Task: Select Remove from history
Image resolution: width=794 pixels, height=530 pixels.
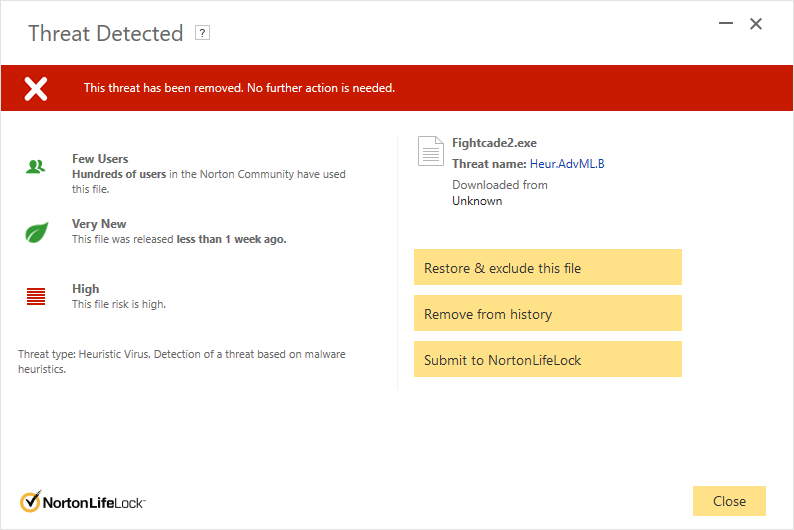Action: (548, 313)
